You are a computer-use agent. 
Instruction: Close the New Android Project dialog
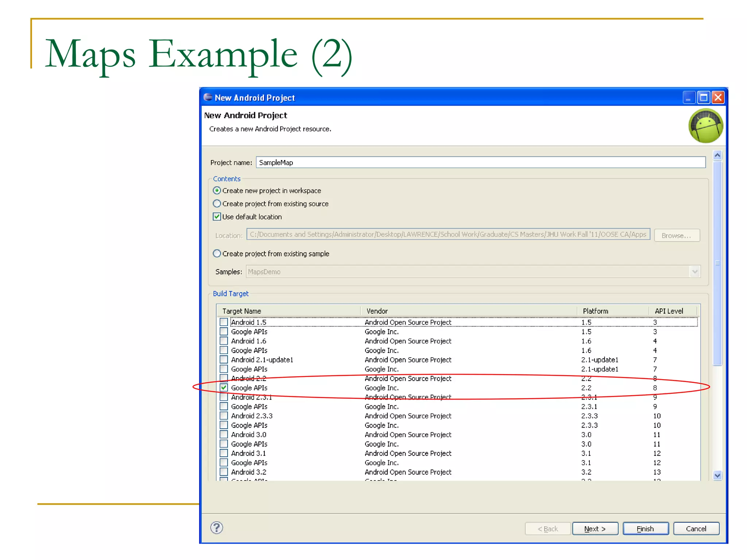coord(718,97)
